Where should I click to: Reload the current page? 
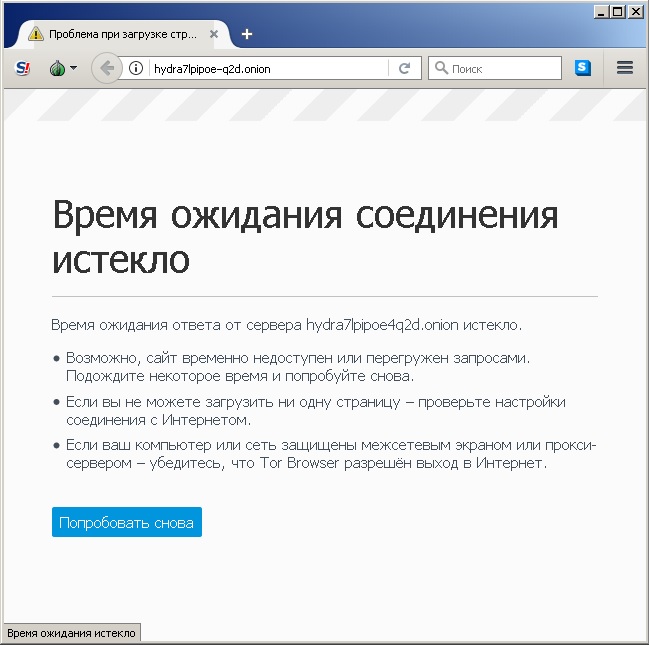404,69
